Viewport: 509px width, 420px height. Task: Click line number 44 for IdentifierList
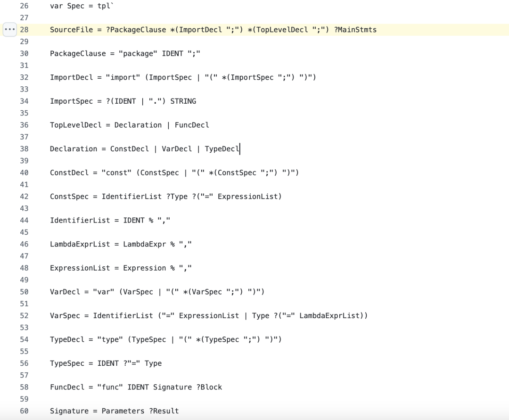[x=24, y=220]
